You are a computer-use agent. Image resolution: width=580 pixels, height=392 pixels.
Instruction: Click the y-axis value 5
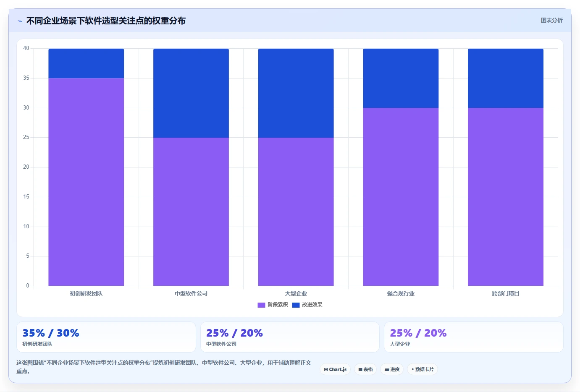point(28,256)
